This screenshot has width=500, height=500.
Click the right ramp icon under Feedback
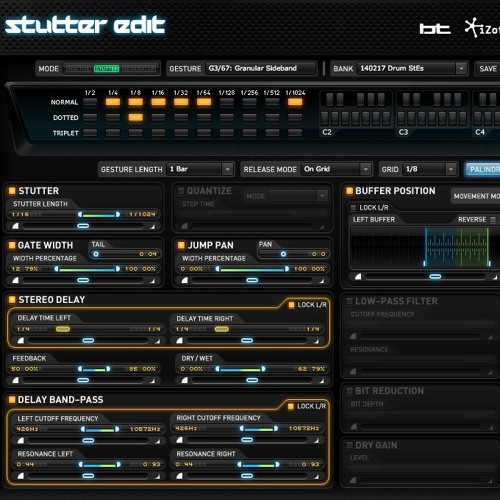[x=152, y=381]
